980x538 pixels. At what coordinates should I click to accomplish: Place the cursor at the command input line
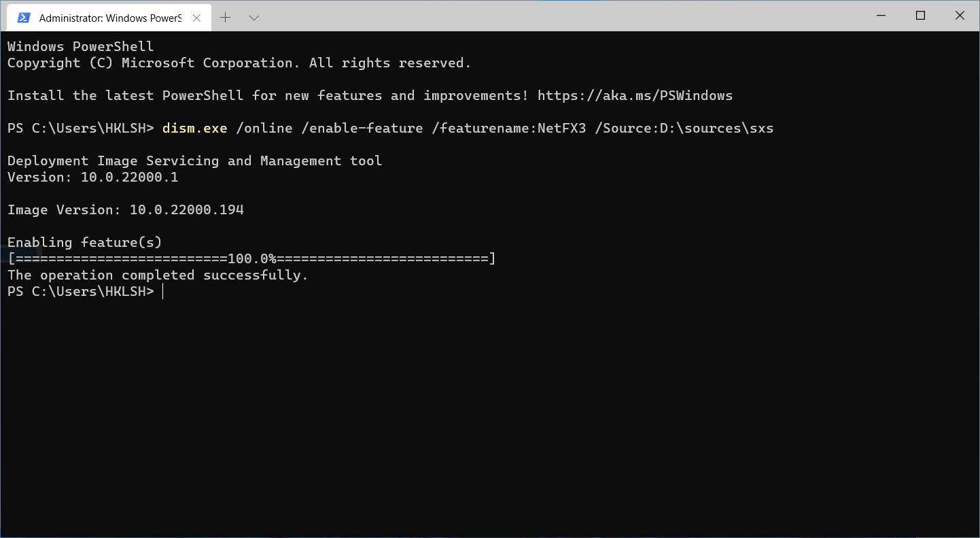tap(163, 291)
